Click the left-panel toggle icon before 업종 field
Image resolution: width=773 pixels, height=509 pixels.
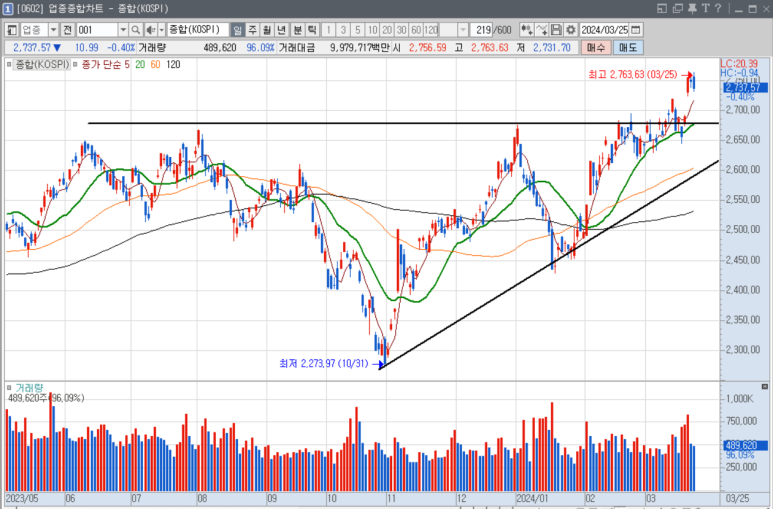click(x=12, y=30)
